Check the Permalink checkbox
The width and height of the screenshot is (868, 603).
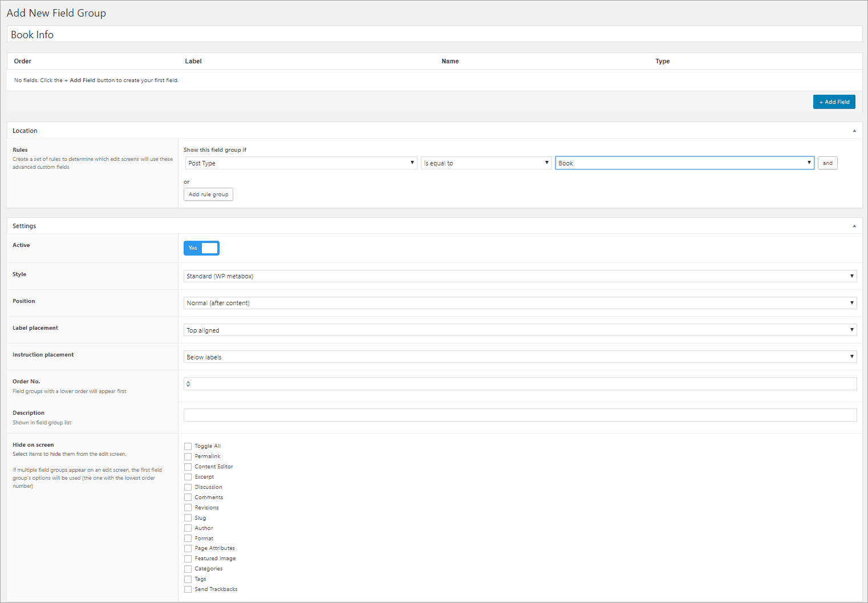pyautogui.click(x=188, y=456)
